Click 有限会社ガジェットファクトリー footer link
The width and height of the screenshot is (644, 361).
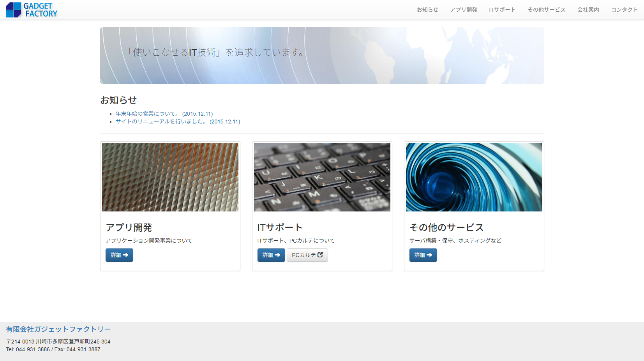click(58, 329)
